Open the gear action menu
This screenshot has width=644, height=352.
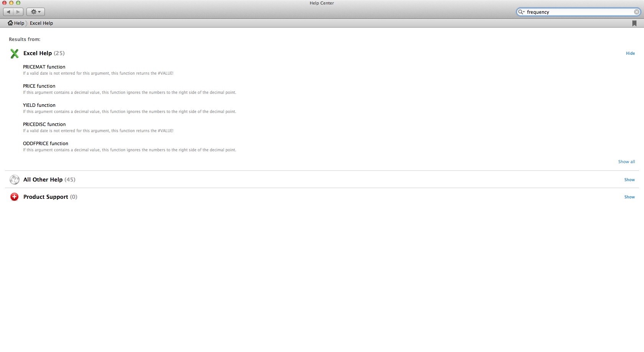pyautogui.click(x=36, y=12)
